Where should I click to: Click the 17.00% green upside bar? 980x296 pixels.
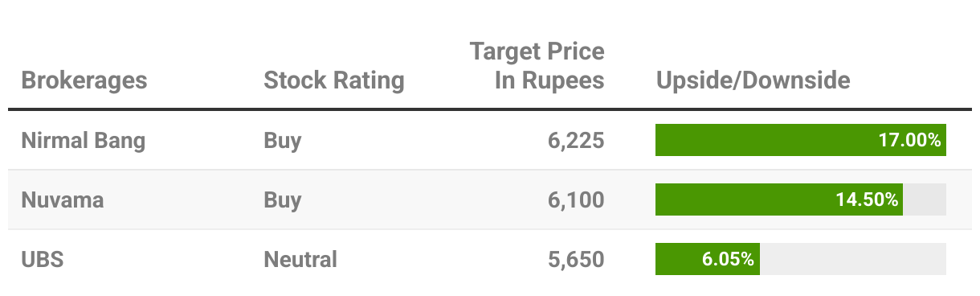coord(801,140)
